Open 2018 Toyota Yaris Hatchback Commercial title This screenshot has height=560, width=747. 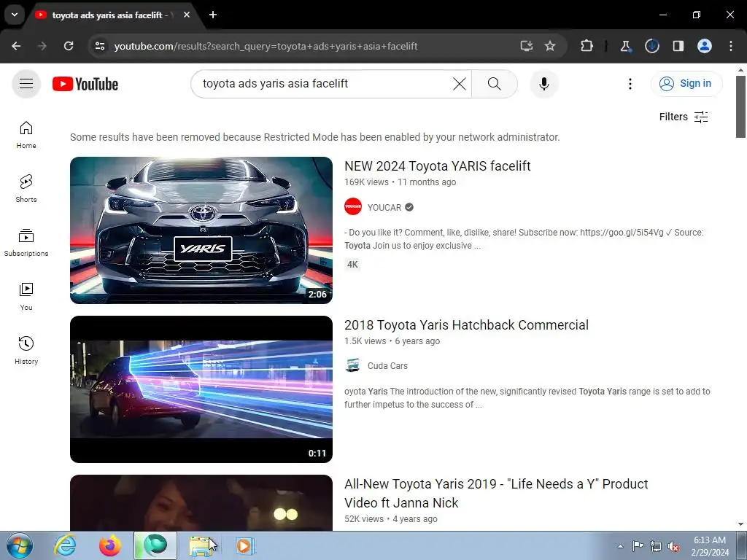click(x=466, y=325)
